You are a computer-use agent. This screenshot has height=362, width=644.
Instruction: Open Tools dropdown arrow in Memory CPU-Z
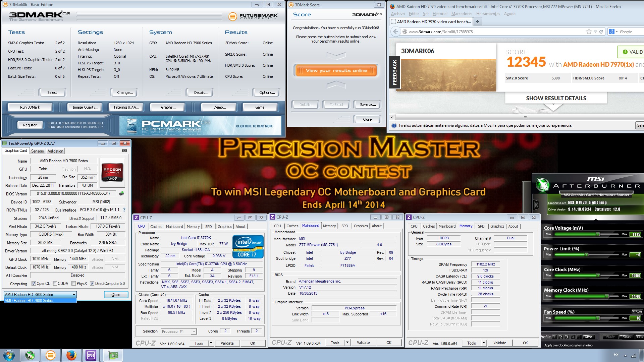click(x=484, y=343)
